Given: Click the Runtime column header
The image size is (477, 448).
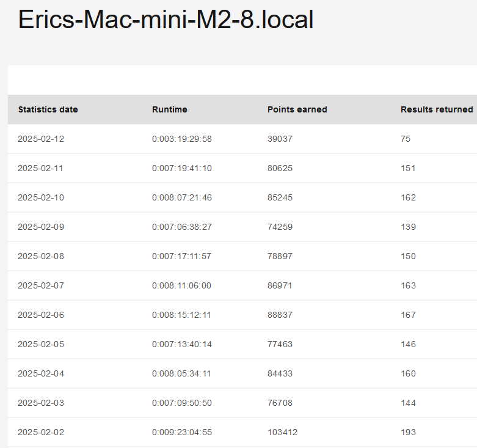Looking at the screenshot, I should click(x=169, y=109).
